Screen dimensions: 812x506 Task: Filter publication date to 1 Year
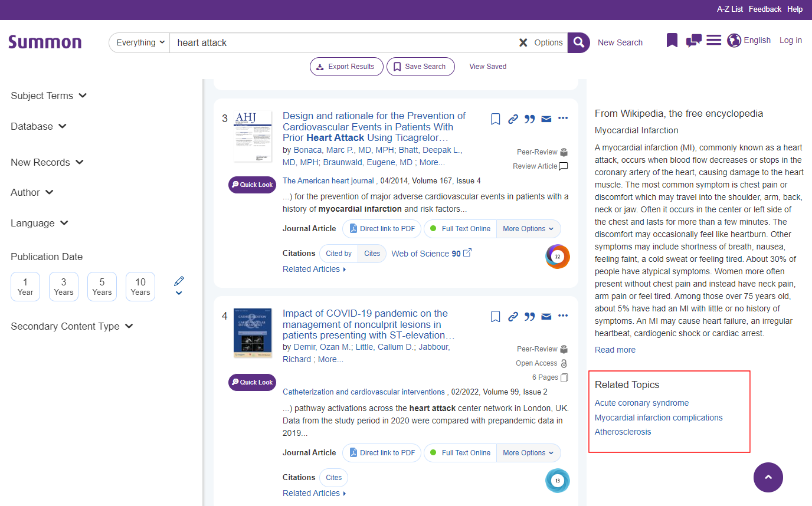coord(25,287)
